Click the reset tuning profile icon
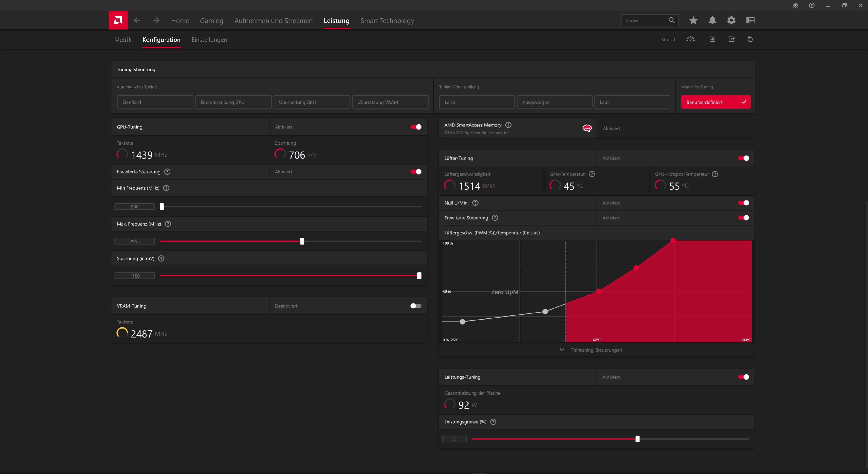Image resolution: width=868 pixels, height=474 pixels. [x=750, y=39]
